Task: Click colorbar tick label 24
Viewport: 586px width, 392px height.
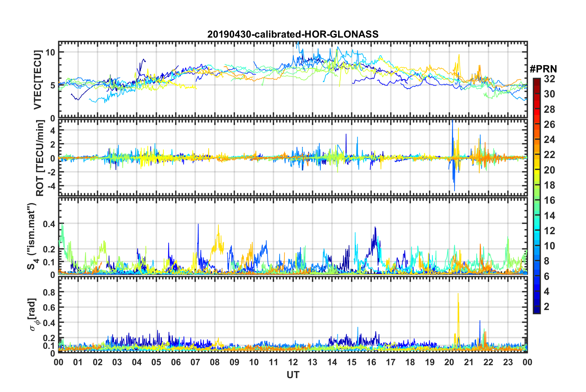Action: (549, 140)
